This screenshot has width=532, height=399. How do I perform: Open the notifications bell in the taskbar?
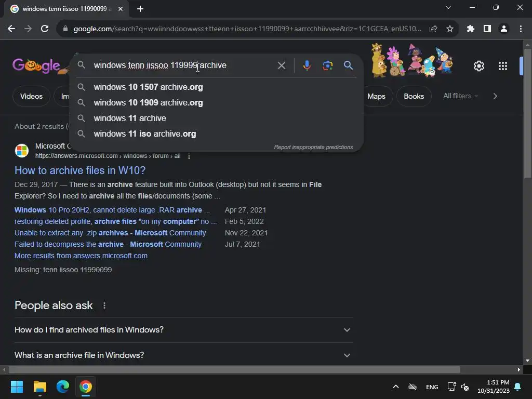tap(518, 387)
